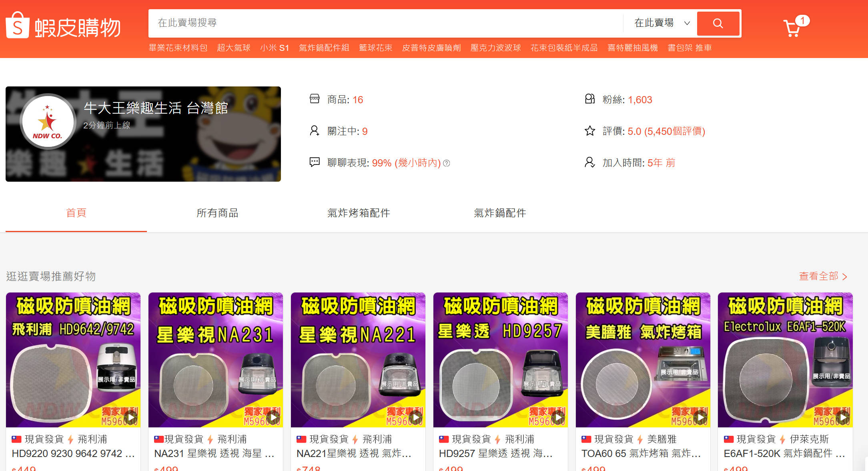Switch to the 所有商品 tab
Image resolution: width=868 pixels, height=471 pixels.
point(217,213)
